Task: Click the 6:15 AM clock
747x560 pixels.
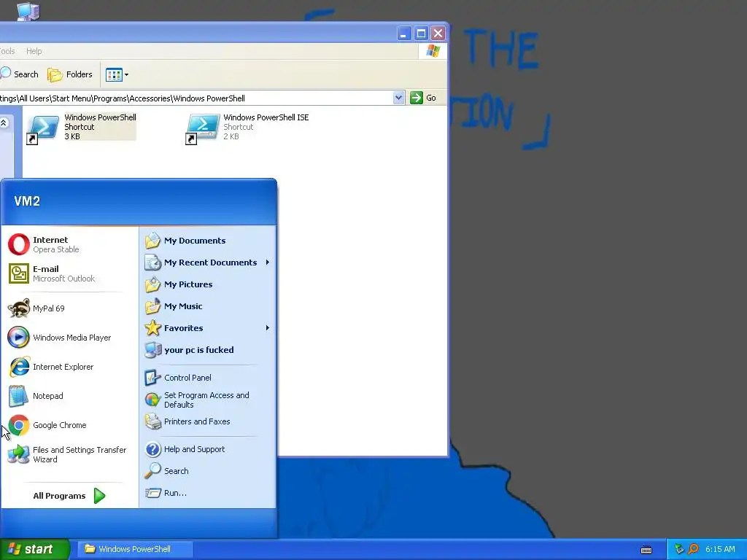Action: 720,549
